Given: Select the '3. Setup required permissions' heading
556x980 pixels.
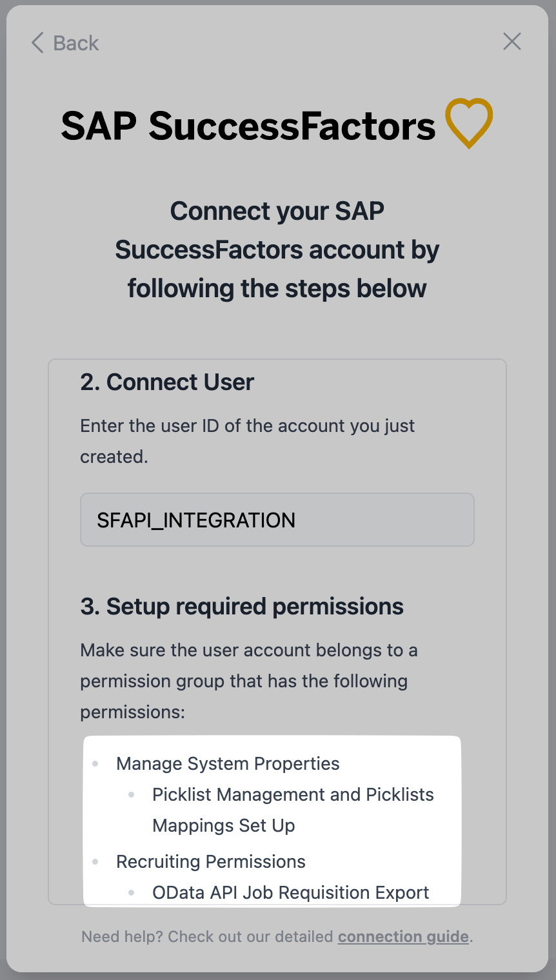Looking at the screenshot, I should (x=242, y=606).
